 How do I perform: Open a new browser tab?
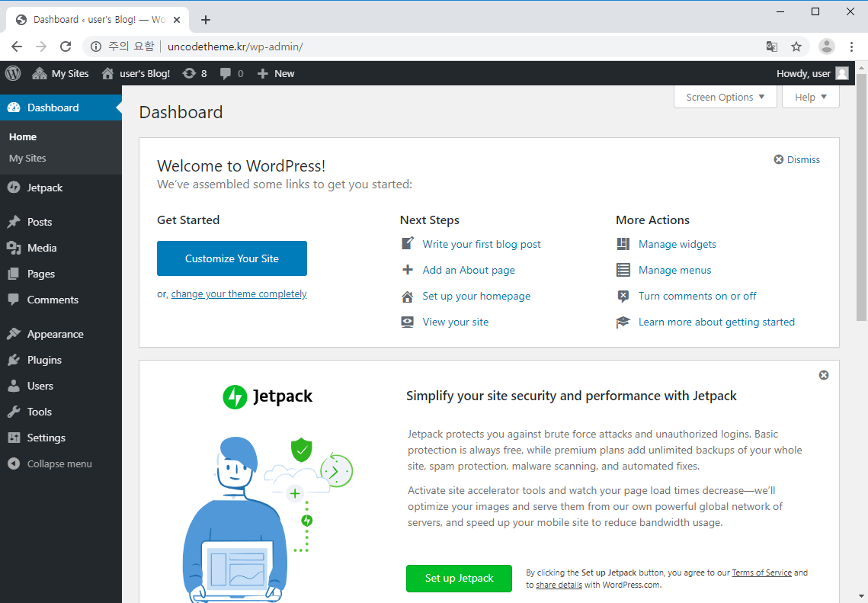205,20
